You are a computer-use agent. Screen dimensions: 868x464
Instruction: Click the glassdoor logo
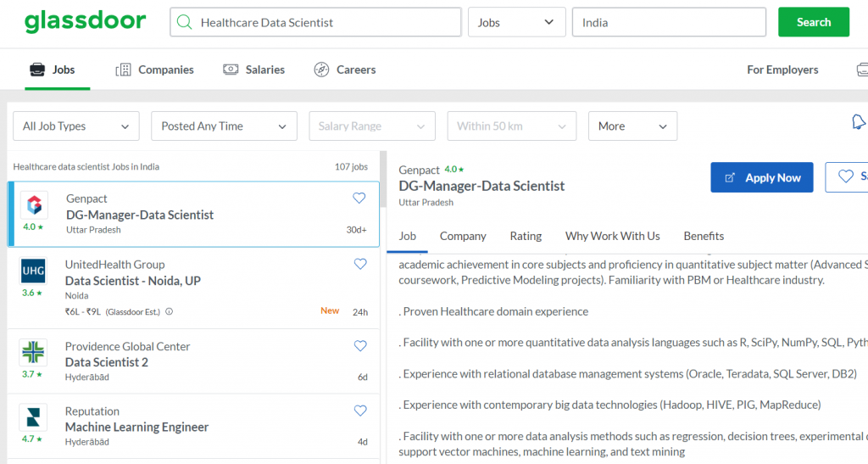click(86, 21)
